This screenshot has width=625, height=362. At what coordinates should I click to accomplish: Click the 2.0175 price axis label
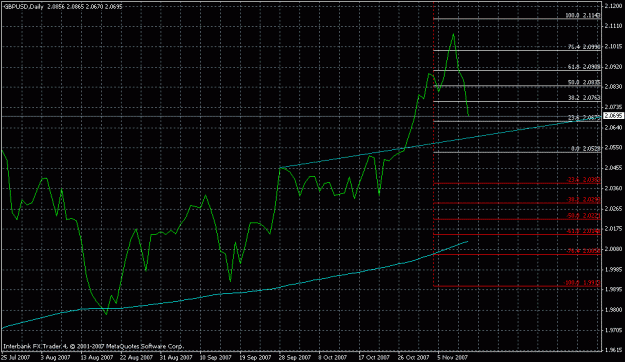pos(613,229)
